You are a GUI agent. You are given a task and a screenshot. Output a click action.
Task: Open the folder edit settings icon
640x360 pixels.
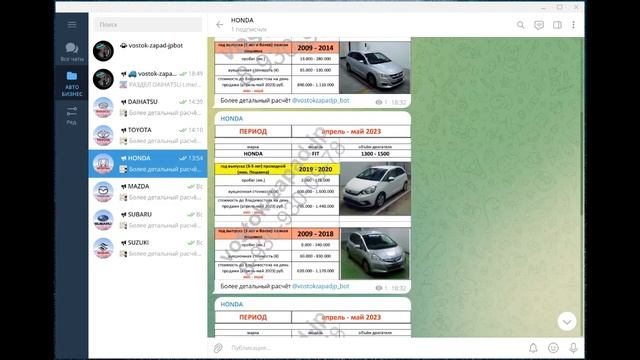click(72, 115)
